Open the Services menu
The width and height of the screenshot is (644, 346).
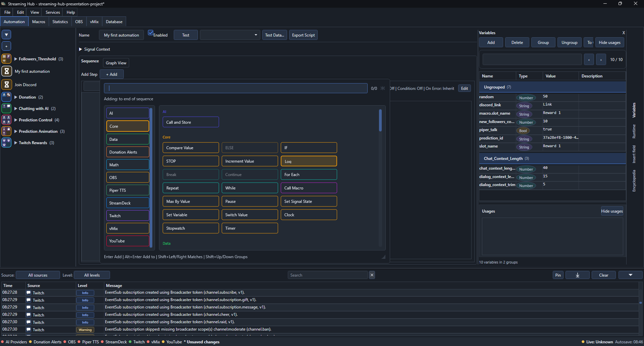[x=53, y=12]
